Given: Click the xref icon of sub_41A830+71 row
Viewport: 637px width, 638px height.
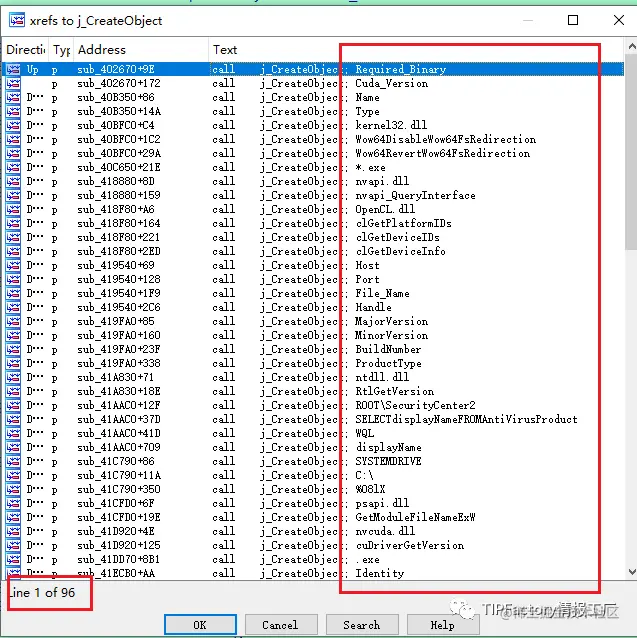Looking at the screenshot, I should 13,377.
